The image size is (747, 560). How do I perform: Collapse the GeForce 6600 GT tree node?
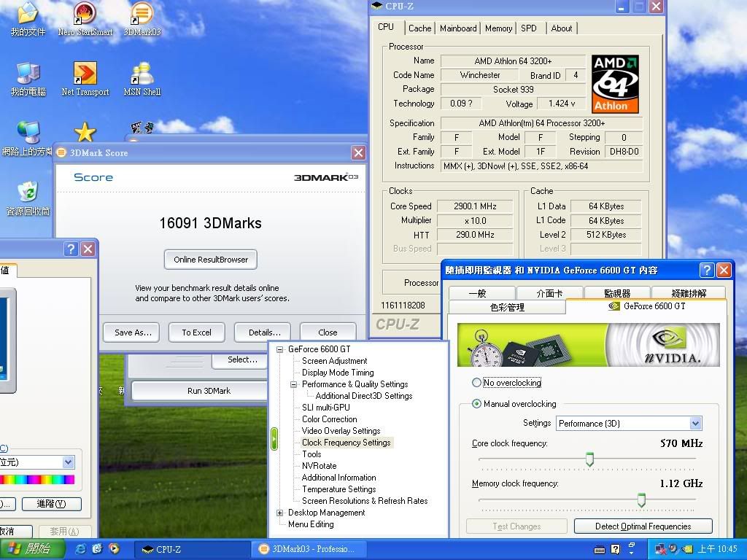pos(279,349)
